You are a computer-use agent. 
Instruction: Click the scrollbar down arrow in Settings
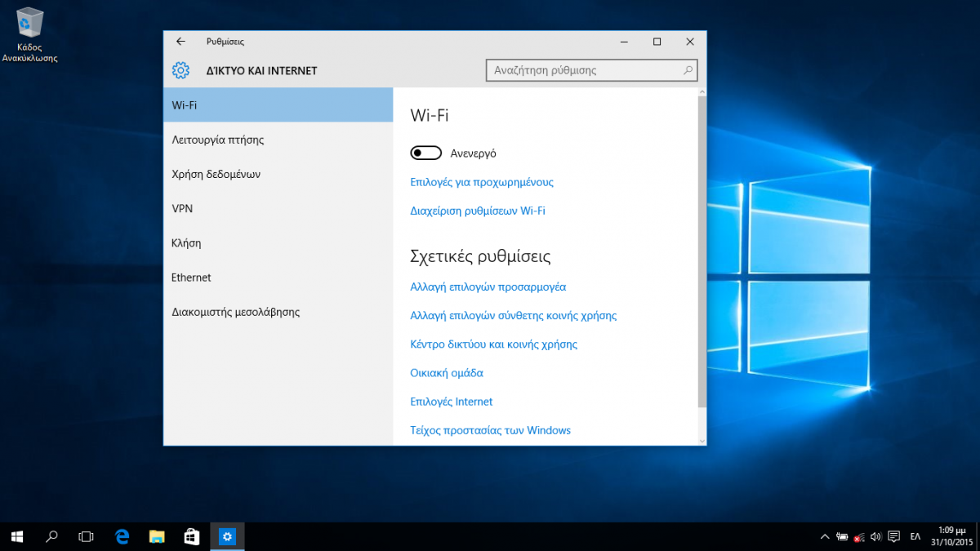[702, 440]
